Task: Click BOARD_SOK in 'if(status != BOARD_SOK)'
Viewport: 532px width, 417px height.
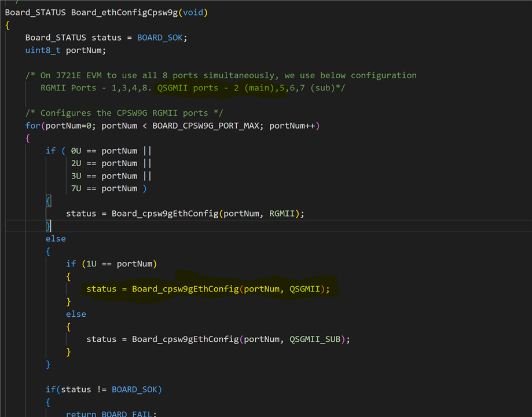Action: (134, 390)
